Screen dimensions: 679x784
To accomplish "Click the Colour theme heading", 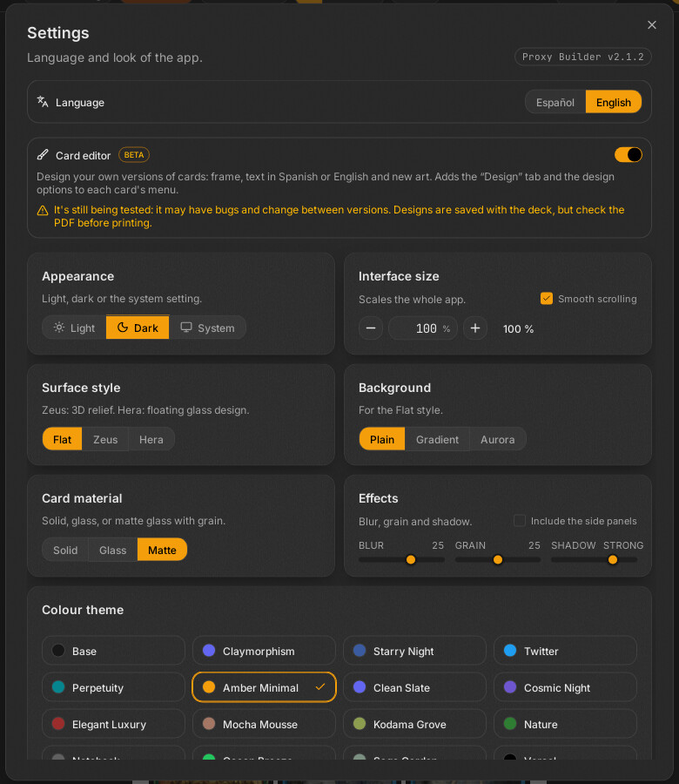I will (83, 610).
